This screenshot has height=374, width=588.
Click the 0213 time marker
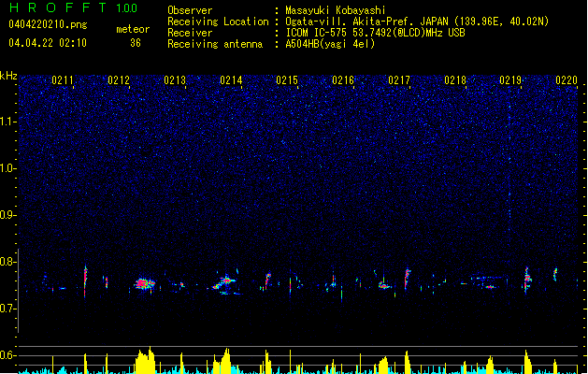(x=175, y=80)
